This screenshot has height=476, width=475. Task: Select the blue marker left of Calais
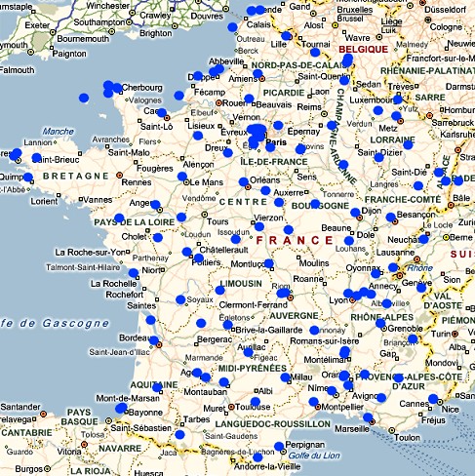coord(232,27)
